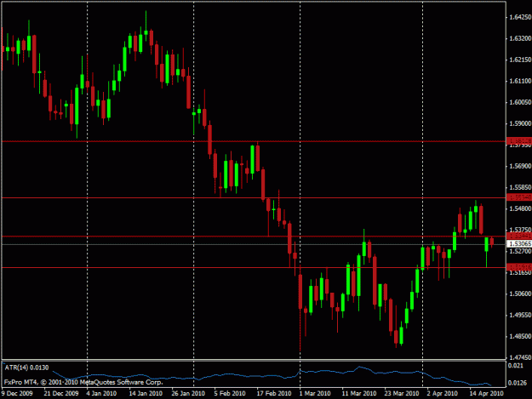This screenshot has height=399, width=532.
Task: Select the red level tag above the 1.53065 tag
Action: pyautogui.click(x=519, y=236)
